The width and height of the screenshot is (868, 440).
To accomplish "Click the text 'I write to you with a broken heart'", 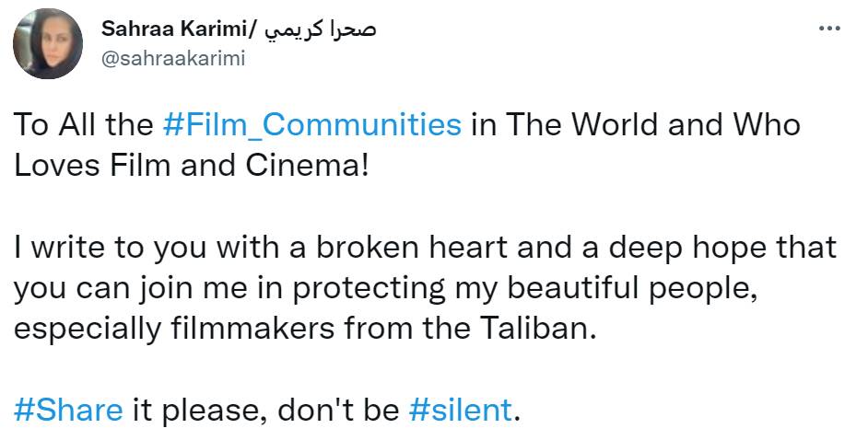I will 261,248.
